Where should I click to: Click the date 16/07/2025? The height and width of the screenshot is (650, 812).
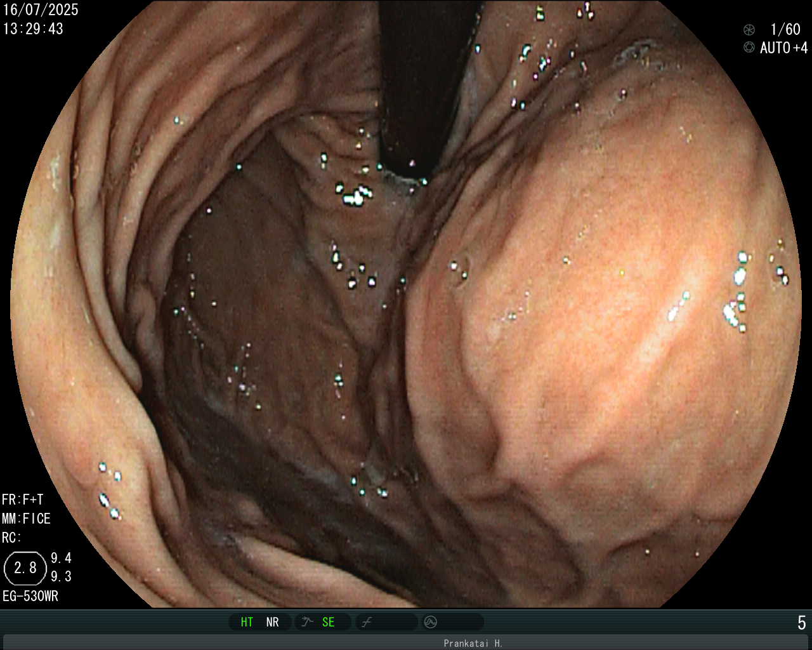(41, 10)
